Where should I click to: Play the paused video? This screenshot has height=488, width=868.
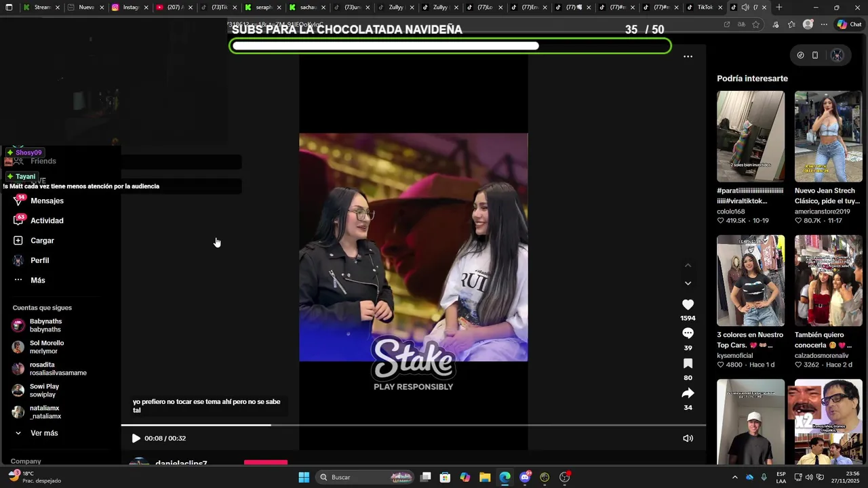(136, 439)
